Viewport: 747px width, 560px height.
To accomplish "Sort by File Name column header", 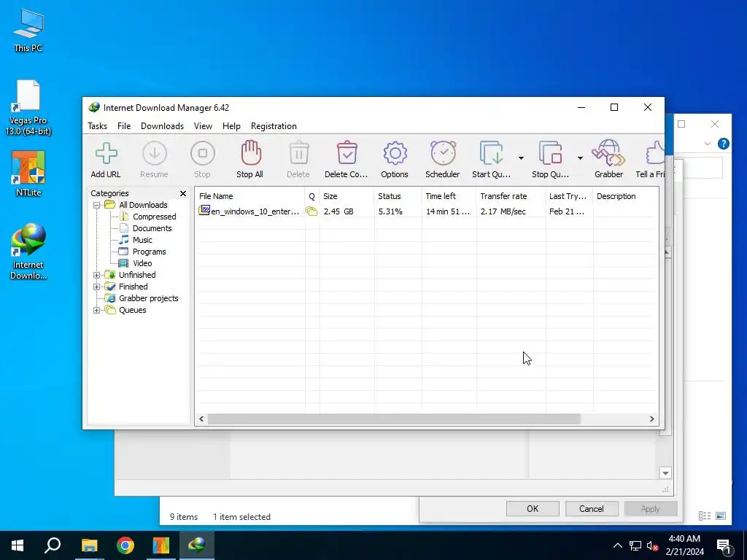I will click(249, 196).
